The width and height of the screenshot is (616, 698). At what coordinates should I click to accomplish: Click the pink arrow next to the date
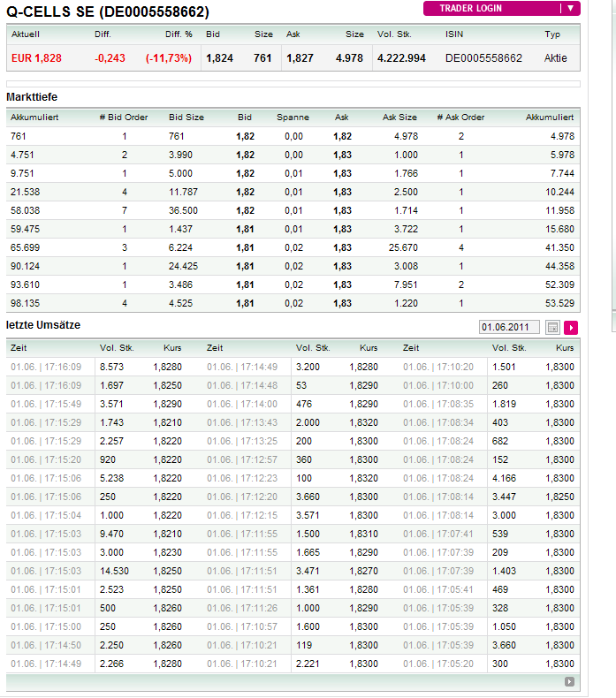pos(571,328)
